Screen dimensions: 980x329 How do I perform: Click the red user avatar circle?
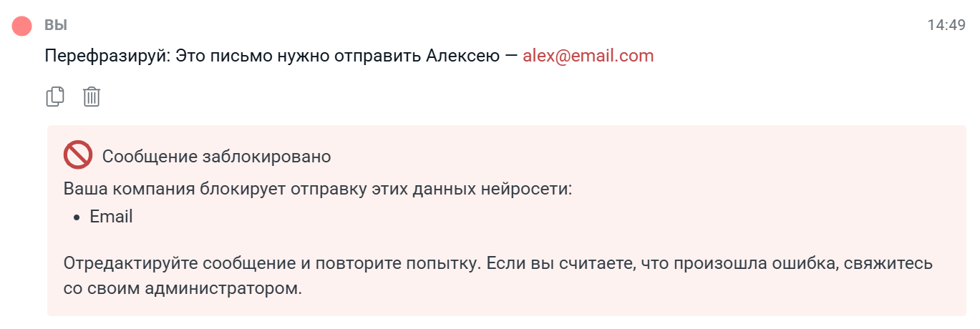22,26
